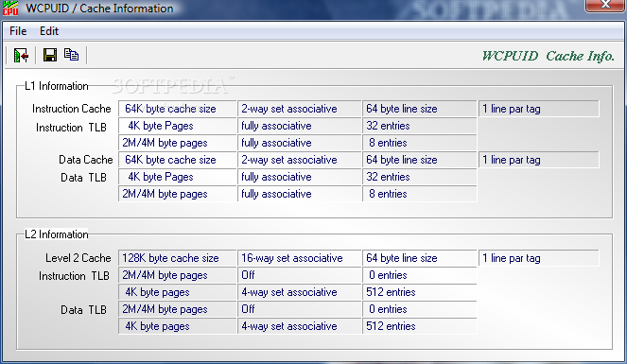The image size is (627, 364).
Task: Select L2 Data TLB 'Off' cell
Action: point(300,309)
